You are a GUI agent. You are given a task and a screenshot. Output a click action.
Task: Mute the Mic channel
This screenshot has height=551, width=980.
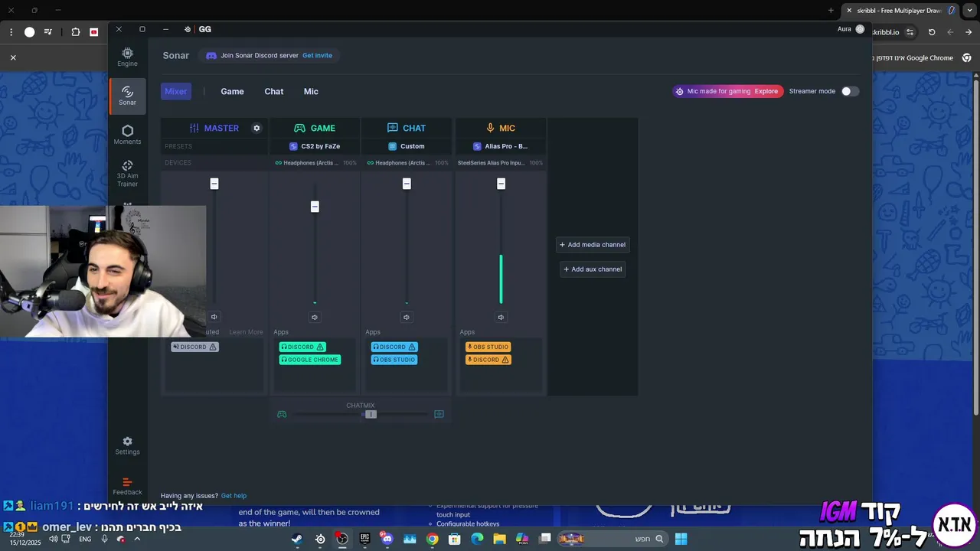501,317
